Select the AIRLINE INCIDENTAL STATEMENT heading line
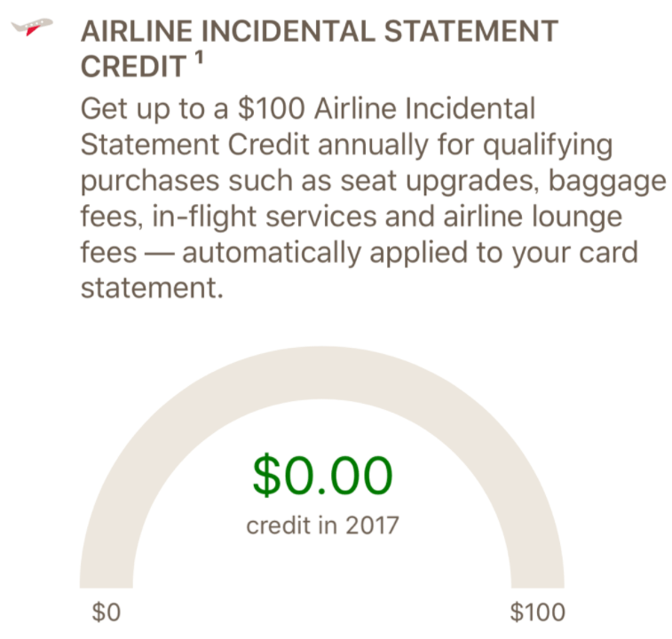Screen dimensions: 672x639 tap(319, 32)
